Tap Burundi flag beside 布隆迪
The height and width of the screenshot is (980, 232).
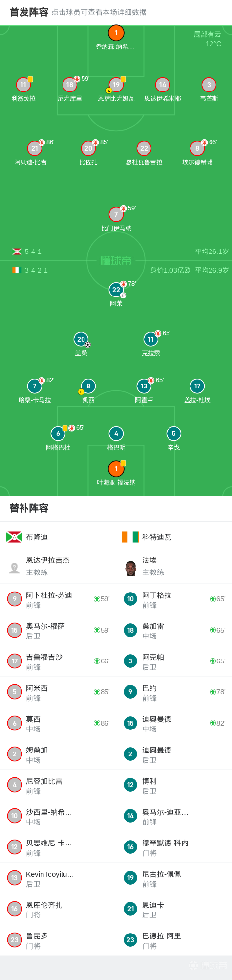[x=14, y=537]
